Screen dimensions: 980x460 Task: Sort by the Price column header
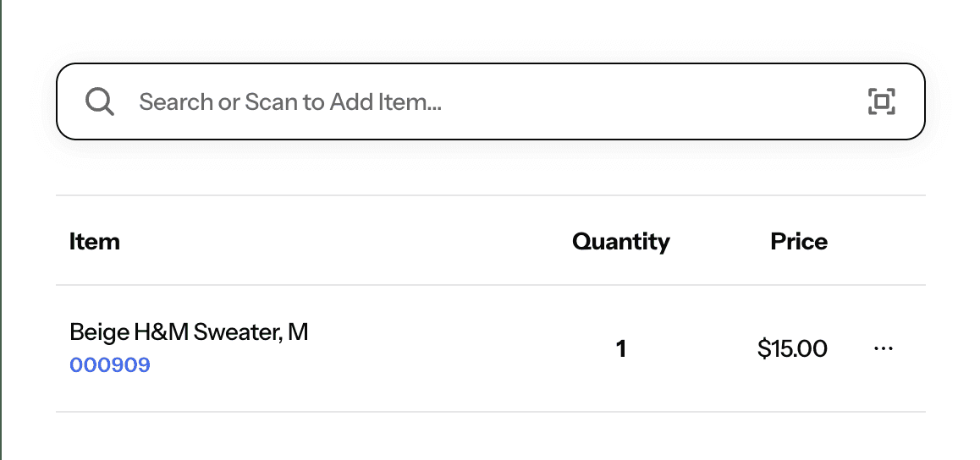pyautogui.click(x=799, y=241)
